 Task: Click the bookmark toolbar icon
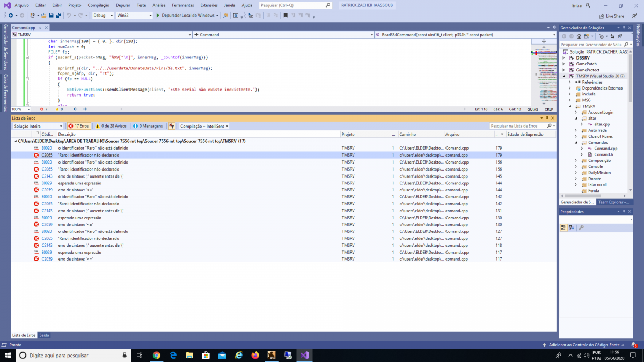286,16
